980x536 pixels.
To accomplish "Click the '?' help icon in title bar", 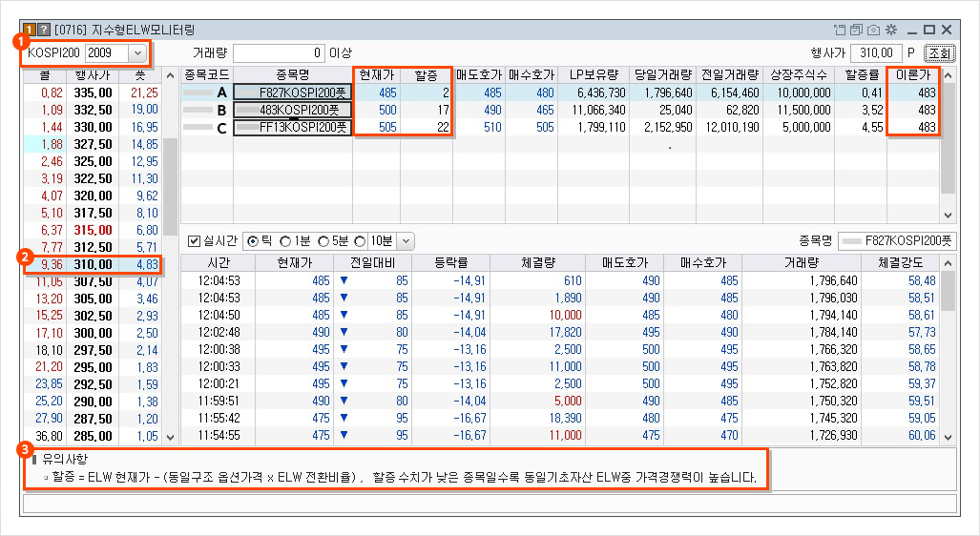I will click(44, 30).
